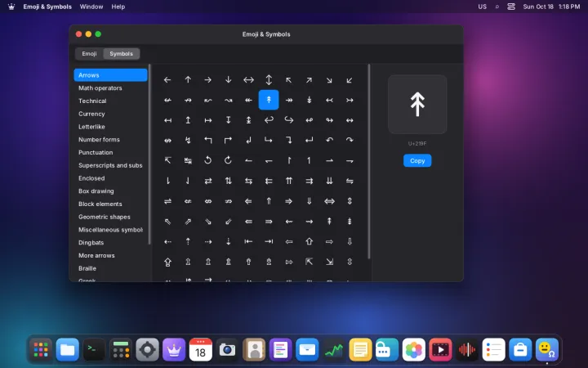Open the Box drawing category
588x368 pixels.
[110, 191]
